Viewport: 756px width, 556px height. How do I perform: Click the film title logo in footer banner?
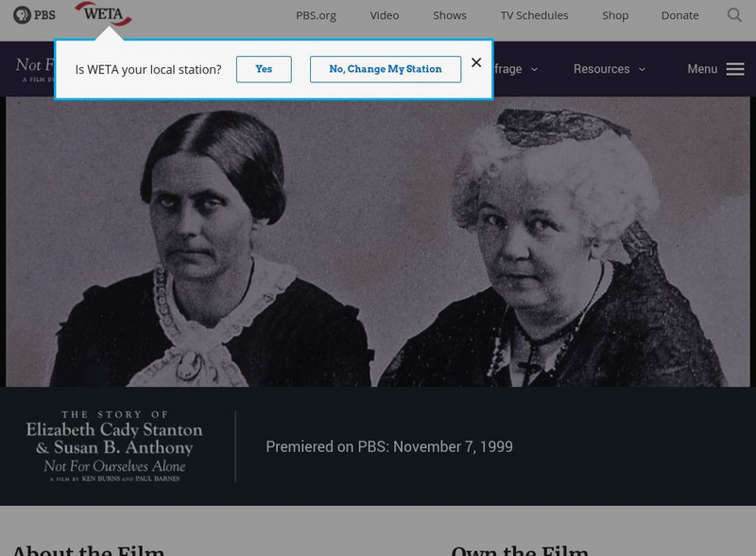[x=114, y=446]
